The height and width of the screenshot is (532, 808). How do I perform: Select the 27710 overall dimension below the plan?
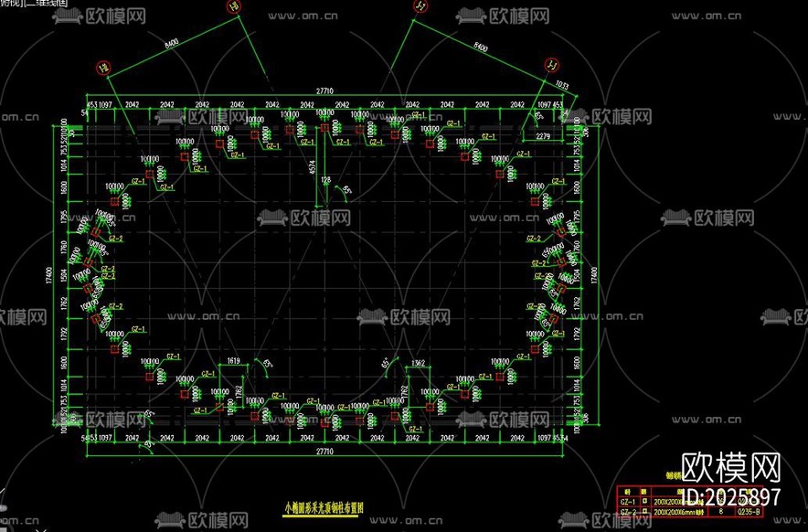click(324, 452)
